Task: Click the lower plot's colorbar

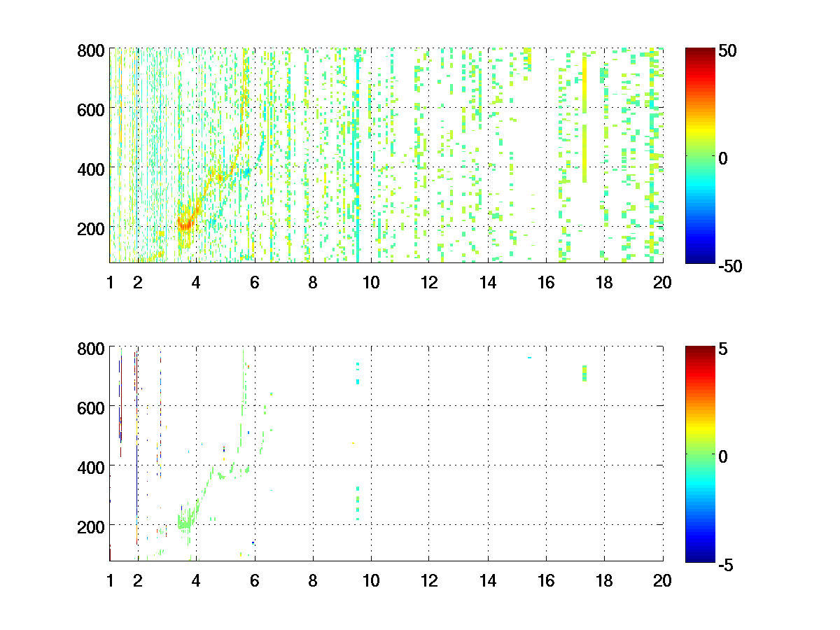Action: [699, 453]
